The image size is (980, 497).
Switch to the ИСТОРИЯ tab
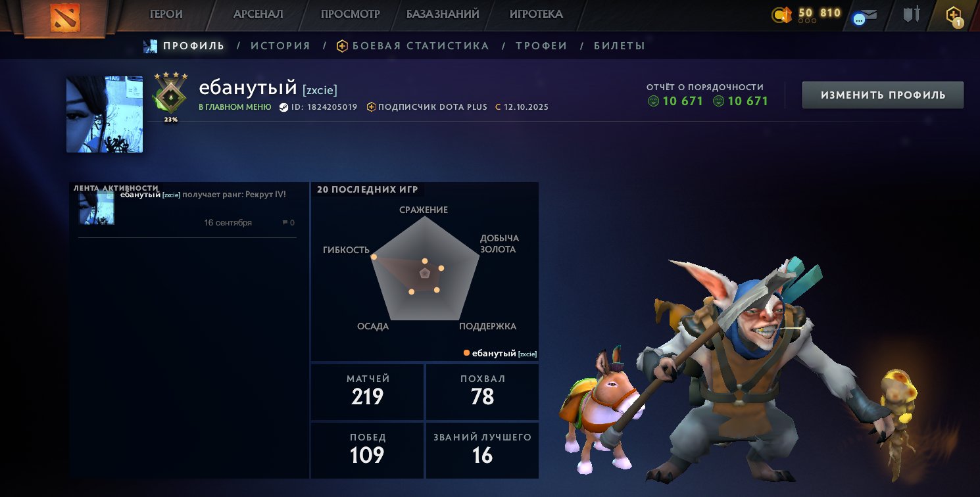(x=280, y=46)
